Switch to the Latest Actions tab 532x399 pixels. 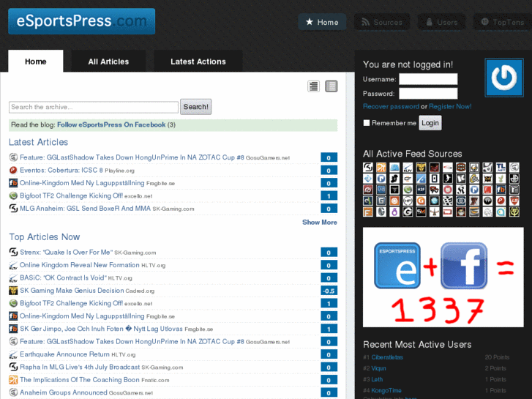tap(198, 61)
